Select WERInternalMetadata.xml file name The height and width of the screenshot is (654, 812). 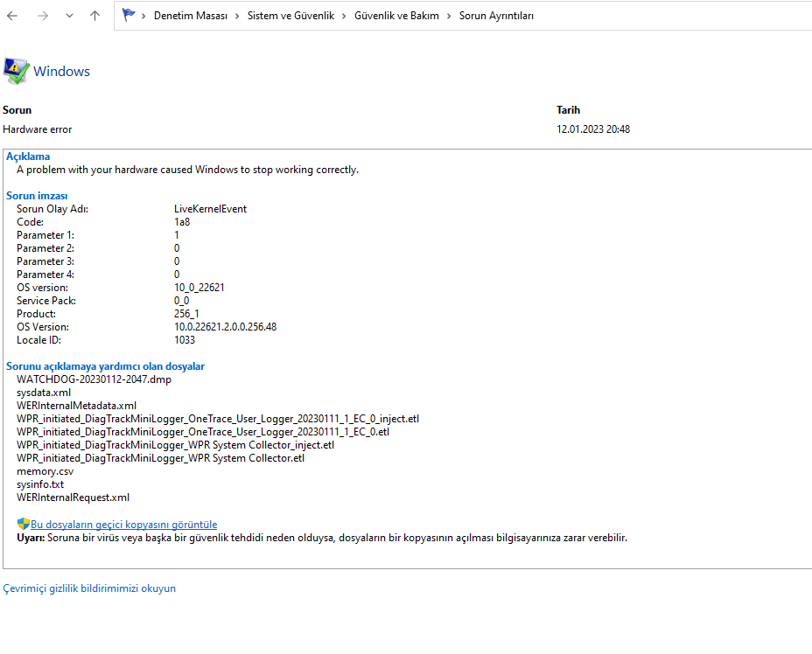pyautogui.click(x=77, y=406)
